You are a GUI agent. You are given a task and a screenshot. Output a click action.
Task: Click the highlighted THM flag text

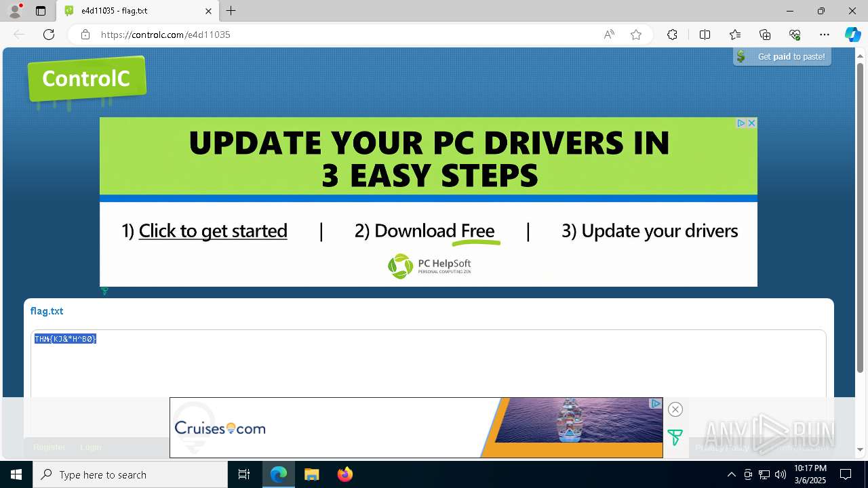pyautogui.click(x=66, y=339)
